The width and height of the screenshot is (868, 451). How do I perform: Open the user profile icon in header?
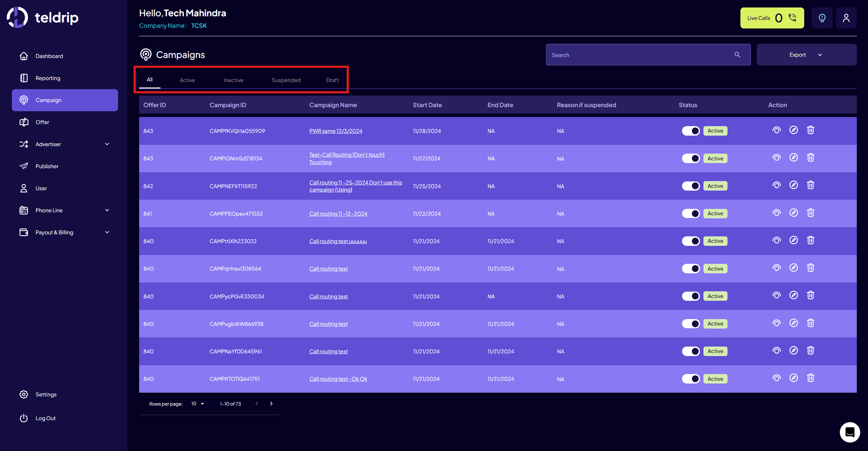click(x=846, y=18)
